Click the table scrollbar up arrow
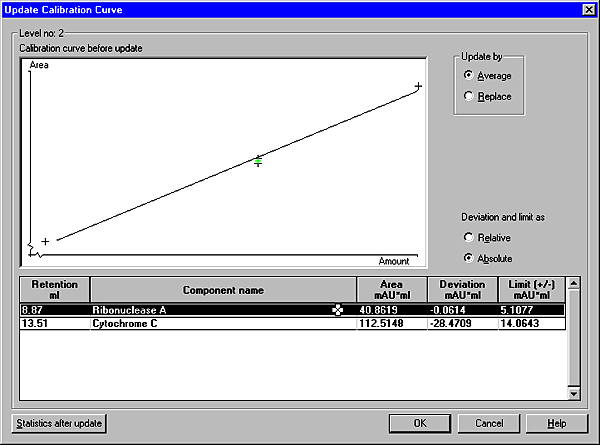Viewport: 600px width, 445px height. pyautogui.click(x=574, y=284)
